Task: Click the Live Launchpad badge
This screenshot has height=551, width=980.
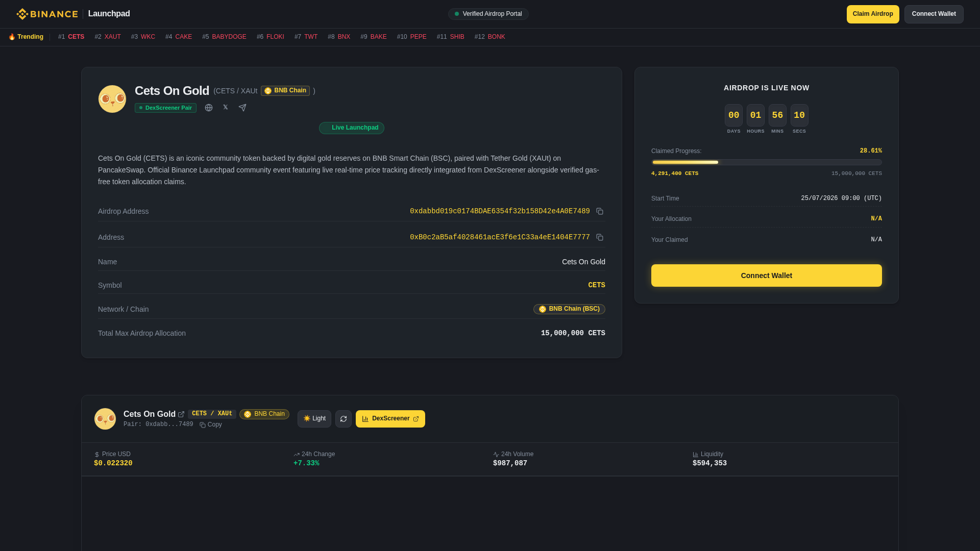Action: [352, 128]
